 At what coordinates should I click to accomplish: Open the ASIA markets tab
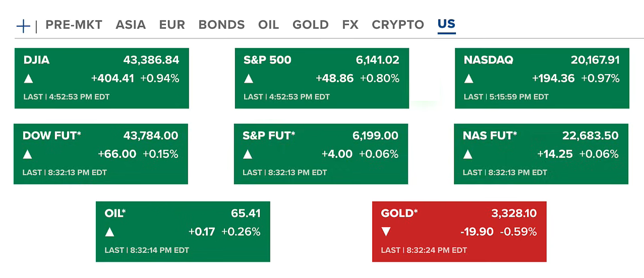pyautogui.click(x=131, y=25)
